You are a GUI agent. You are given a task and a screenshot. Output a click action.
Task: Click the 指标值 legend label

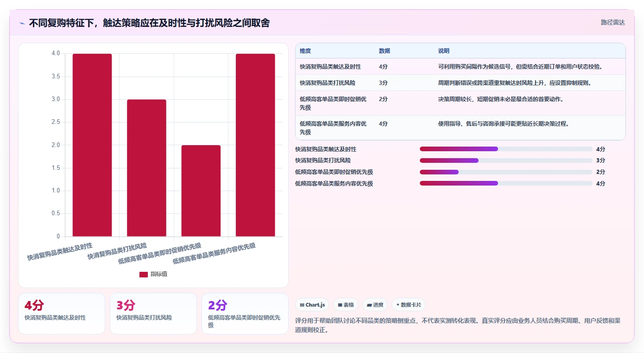(x=159, y=274)
